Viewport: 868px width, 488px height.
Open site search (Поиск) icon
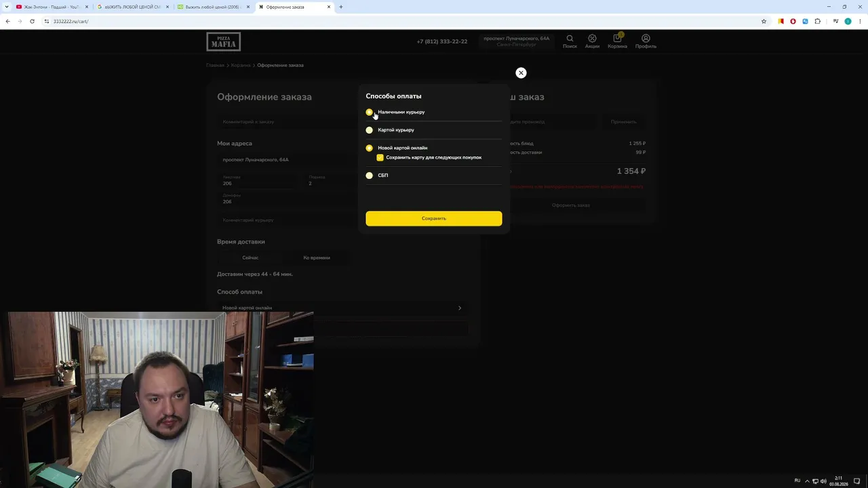coord(570,41)
